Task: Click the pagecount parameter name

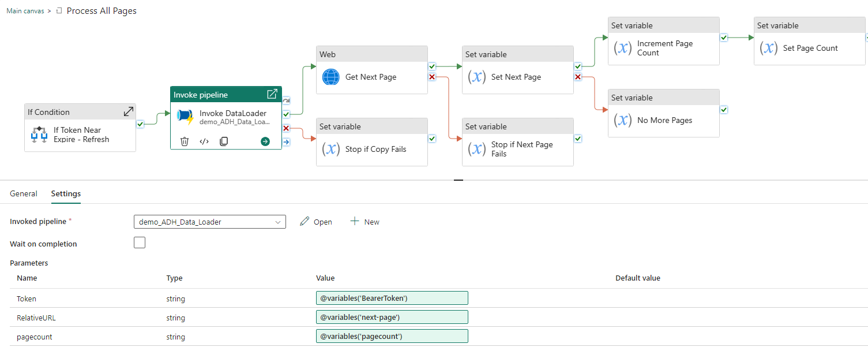Action: tap(35, 337)
